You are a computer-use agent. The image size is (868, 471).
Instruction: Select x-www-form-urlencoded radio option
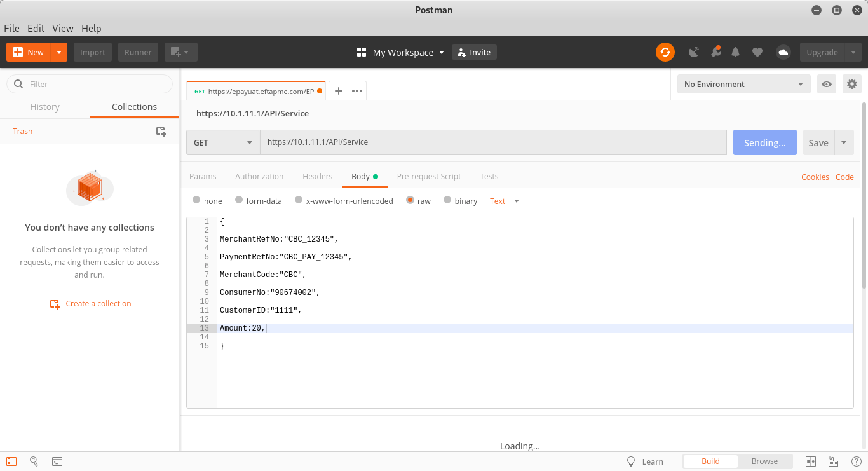coord(299,200)
